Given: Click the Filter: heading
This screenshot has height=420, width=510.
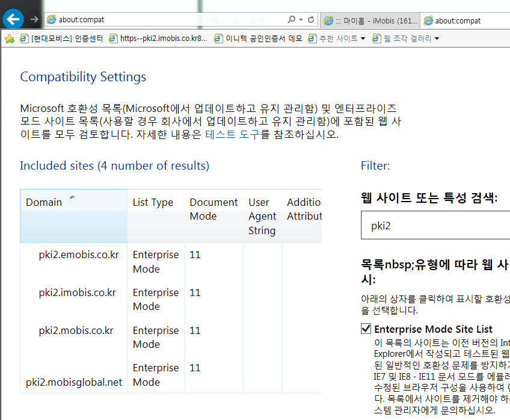Looking at the screenshot, I should [x=375, y=165].
